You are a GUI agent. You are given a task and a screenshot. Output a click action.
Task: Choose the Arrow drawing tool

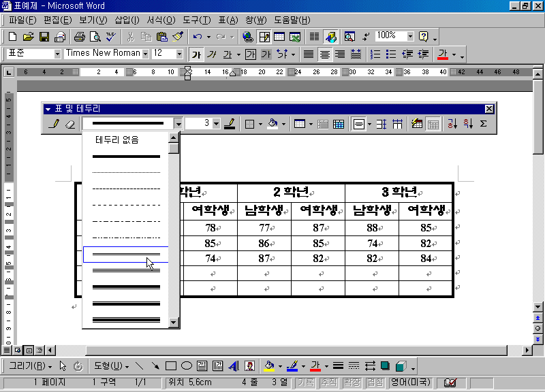pos(155,366)
